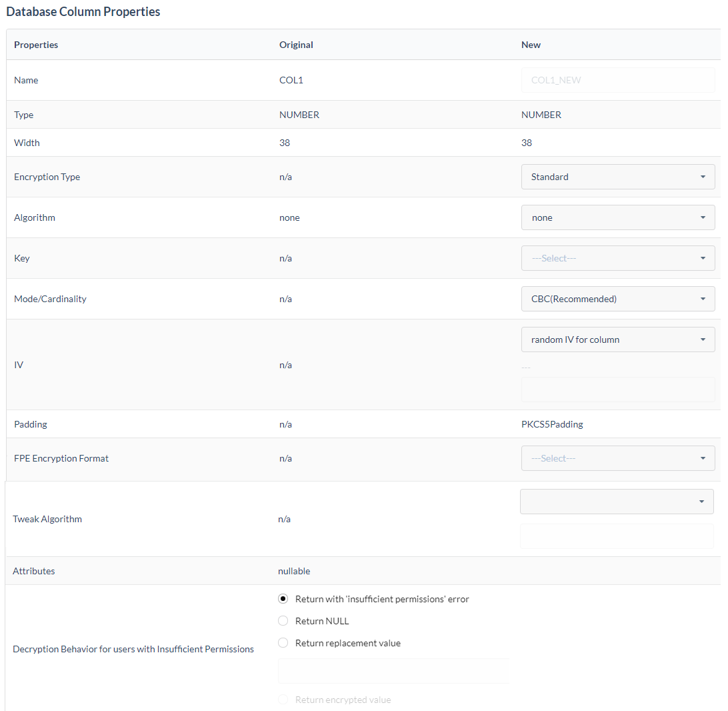This screenshot has height=711, width=728.
Task: Open the random IV for column dropdown
Action: click(x=617, y=339)
